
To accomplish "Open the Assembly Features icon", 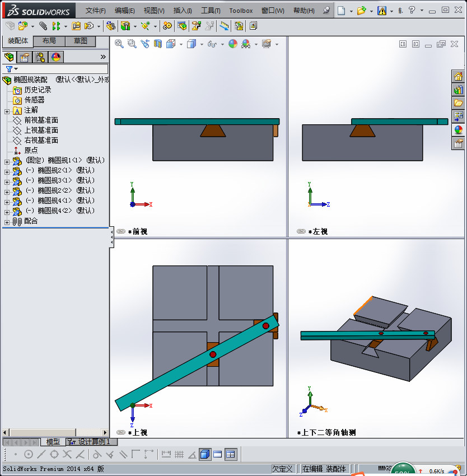I will point(125,26).
